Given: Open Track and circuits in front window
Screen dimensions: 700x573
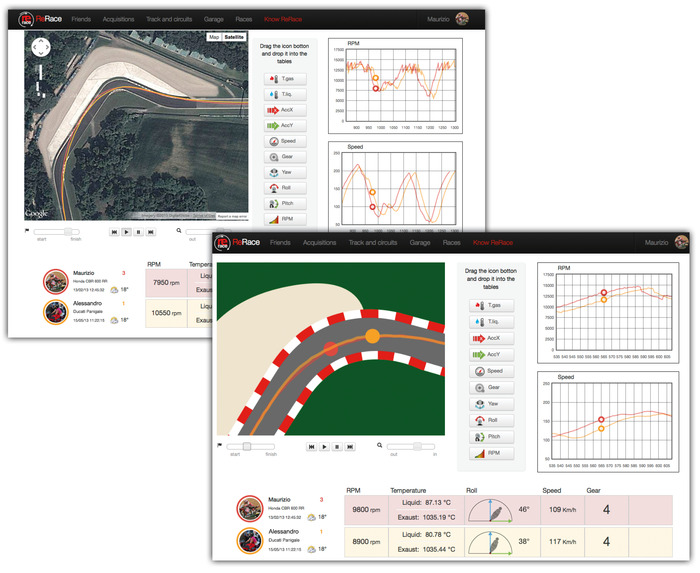Looking at the screenshot, I should pyautogui.click(x=373, y=242).
